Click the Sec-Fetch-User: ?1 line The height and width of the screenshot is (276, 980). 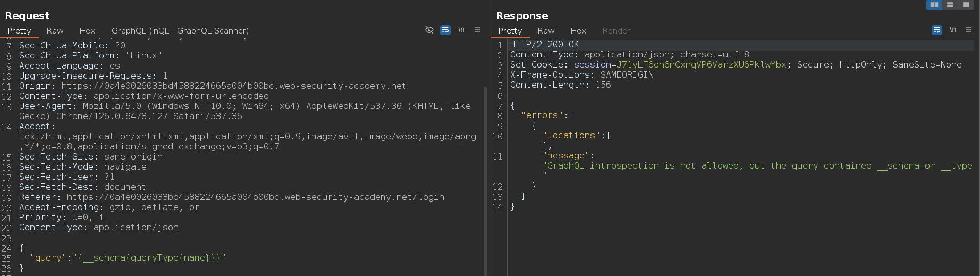(67, 177)
